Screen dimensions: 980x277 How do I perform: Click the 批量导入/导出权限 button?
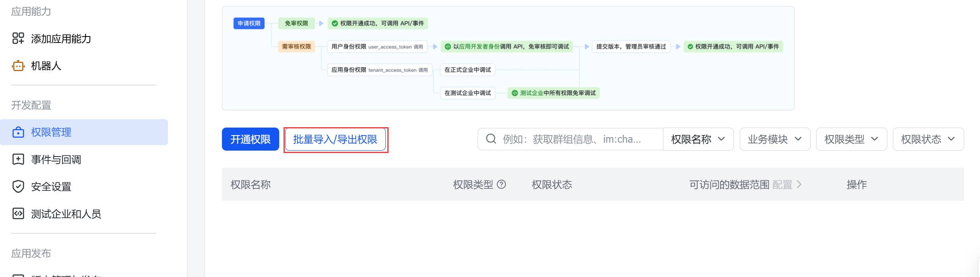click(335, 139)
